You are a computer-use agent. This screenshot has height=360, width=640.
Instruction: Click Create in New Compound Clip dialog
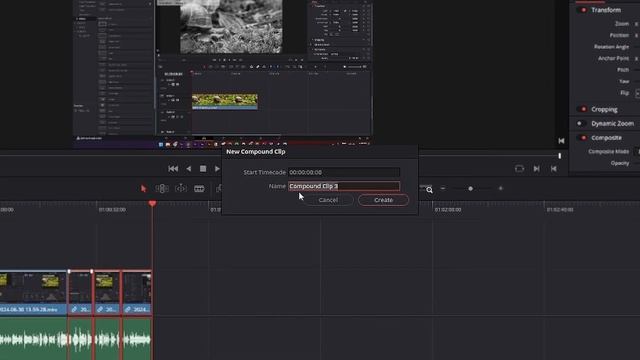point(383,200)
